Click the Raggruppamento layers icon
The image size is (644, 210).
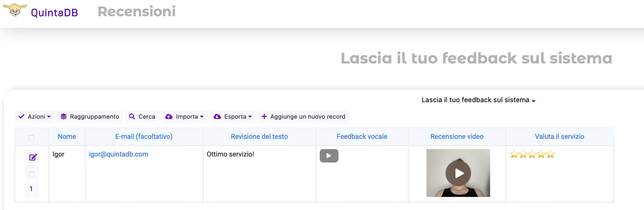[x=64, y=117]
